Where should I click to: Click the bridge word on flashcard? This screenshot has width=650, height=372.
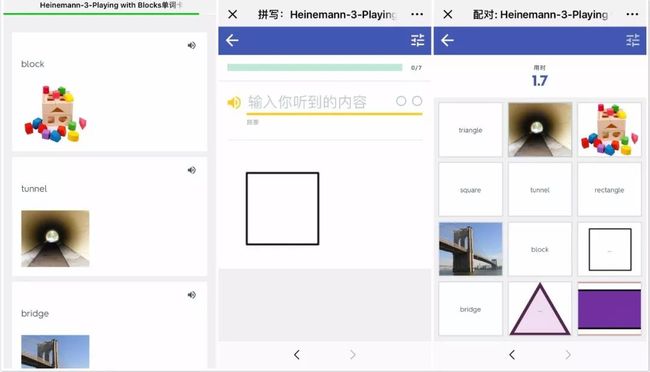pyautogui.click(x=35, y=314)
